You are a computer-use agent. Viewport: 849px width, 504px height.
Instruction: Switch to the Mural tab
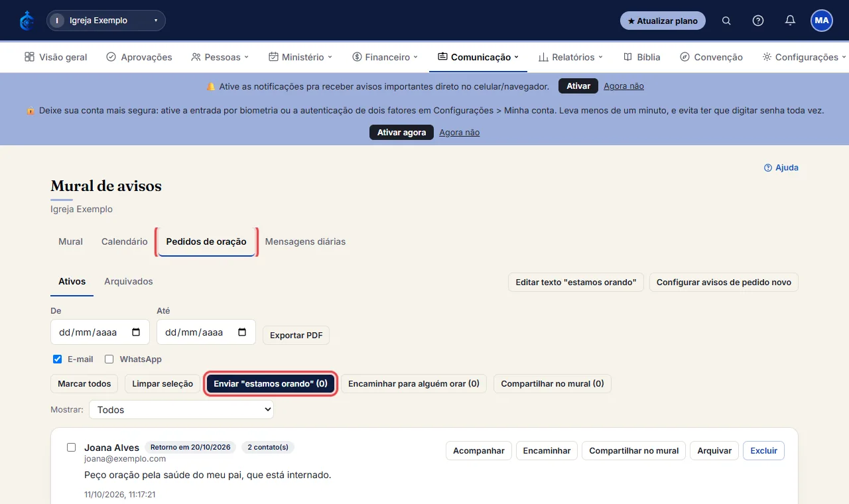70,241
